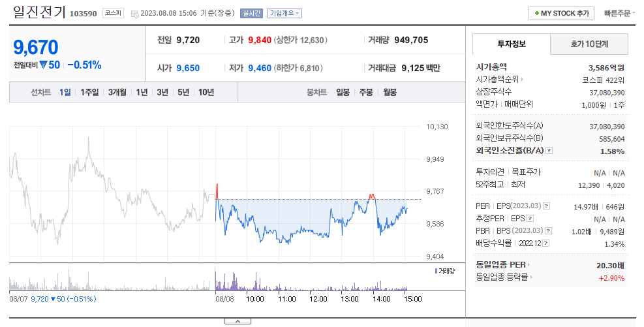Click the 10:00 label on chart axis
This screenshot has width=644, height=327.
(254, 299)
